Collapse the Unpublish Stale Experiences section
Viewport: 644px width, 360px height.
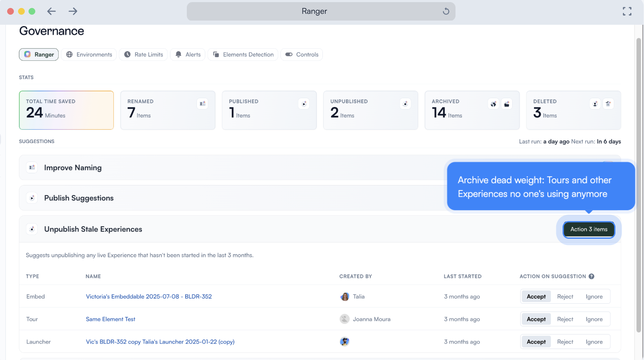(93, 229)
